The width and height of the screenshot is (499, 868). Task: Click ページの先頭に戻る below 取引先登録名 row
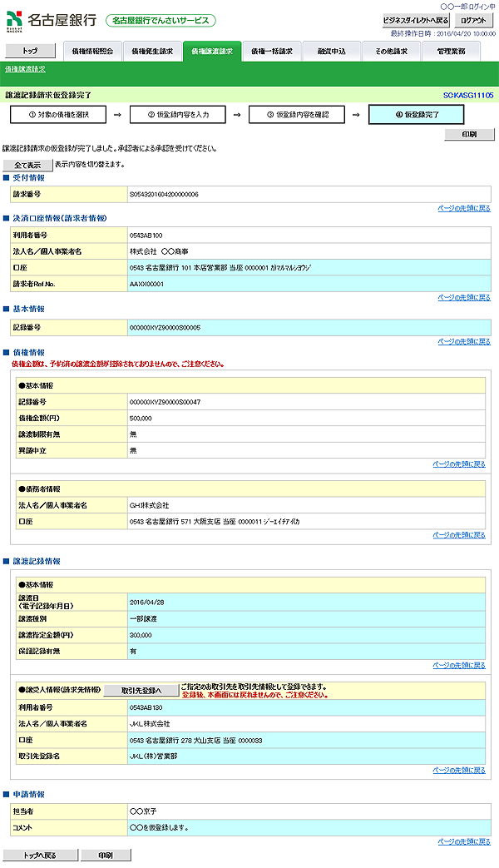point(459,771)
